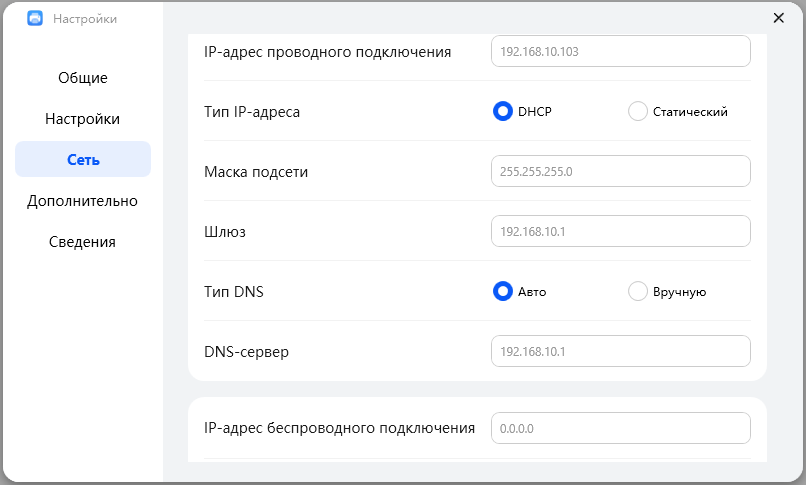Click the wired IP address field
The image size is (806, 485).
[x=620, y=51]
